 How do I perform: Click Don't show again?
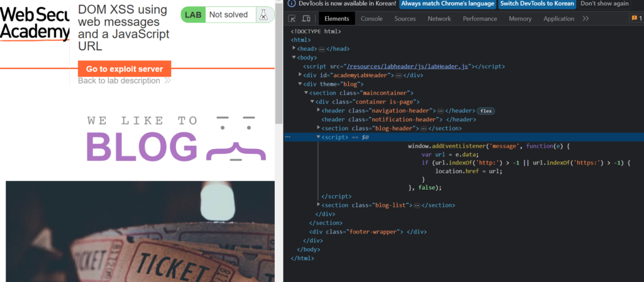click(604, 4)
